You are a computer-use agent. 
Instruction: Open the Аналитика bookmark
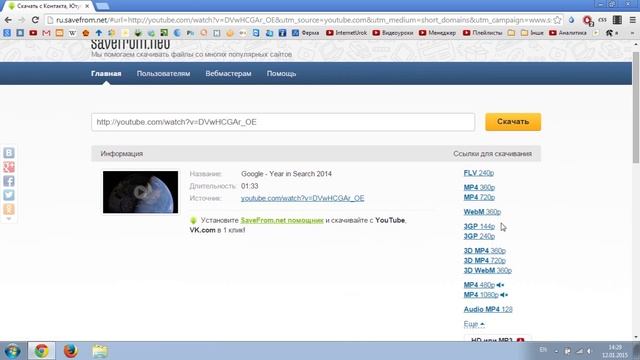click(x=568, y=33)
